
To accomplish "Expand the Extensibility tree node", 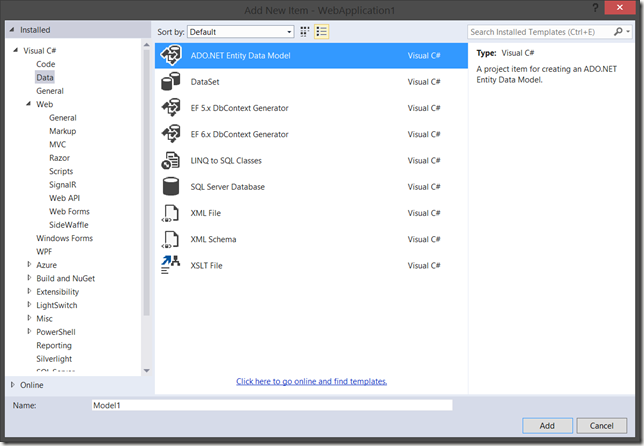I will tap(29, 291).
